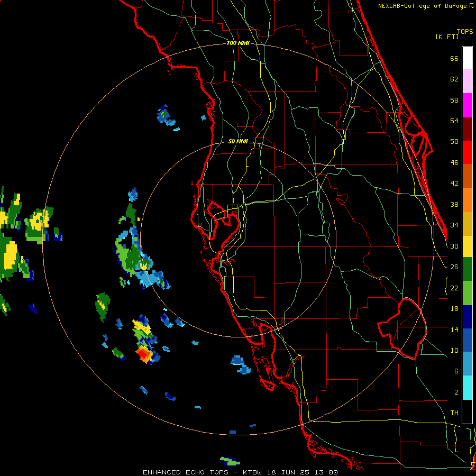Image resolution: width=476 pixels, height=476 pixels.
Task: Click the legend value "66"
Action: pos(454,59)
